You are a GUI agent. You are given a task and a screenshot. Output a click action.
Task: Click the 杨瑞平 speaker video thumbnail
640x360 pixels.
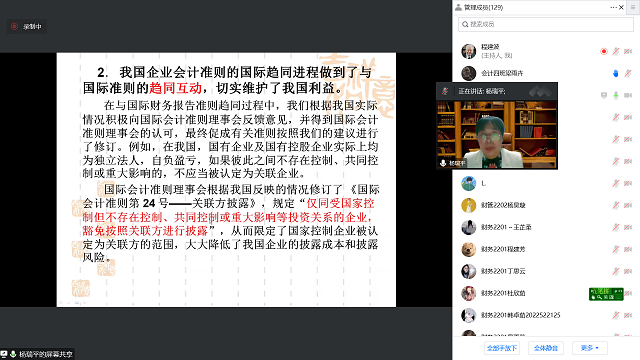coord(497,135)
